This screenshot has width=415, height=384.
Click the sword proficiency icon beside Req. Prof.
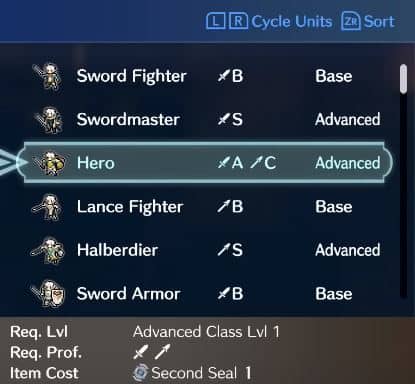pos(140,352)
